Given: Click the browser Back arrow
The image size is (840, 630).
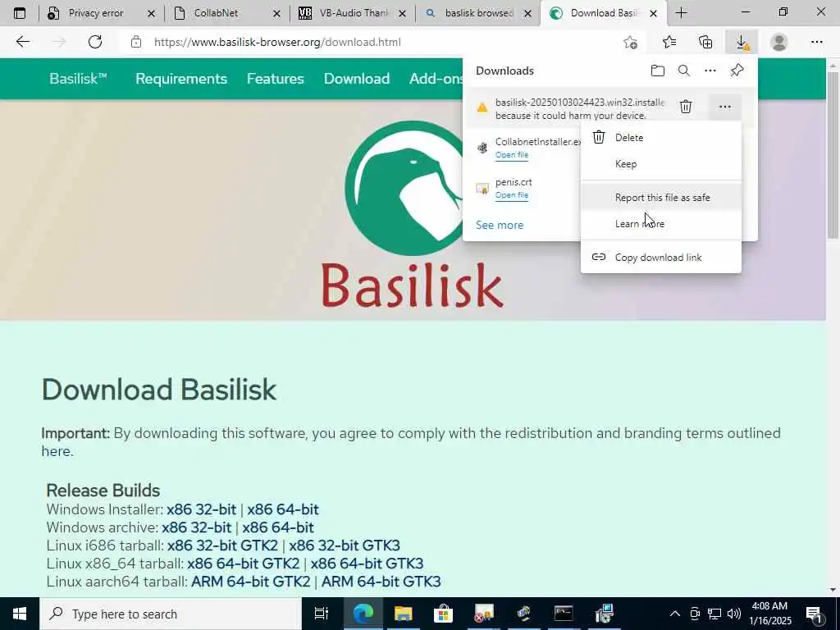Looking at the screenshot, I should tap(22, 42).
